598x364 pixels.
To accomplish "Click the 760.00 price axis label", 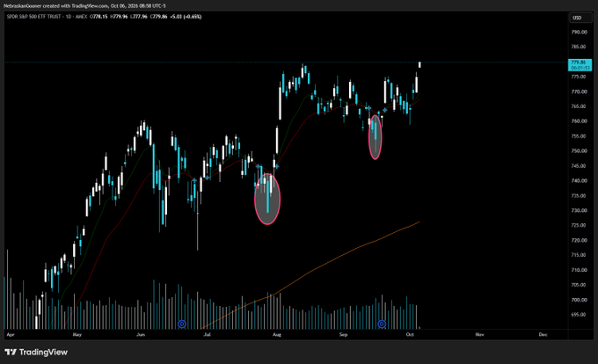I will 579,121.
